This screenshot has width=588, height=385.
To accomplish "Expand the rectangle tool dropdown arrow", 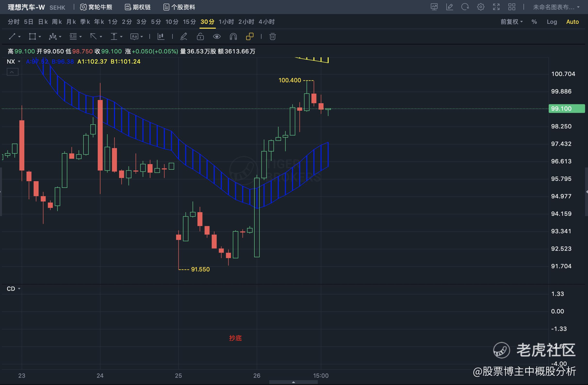I will (40, 37).
